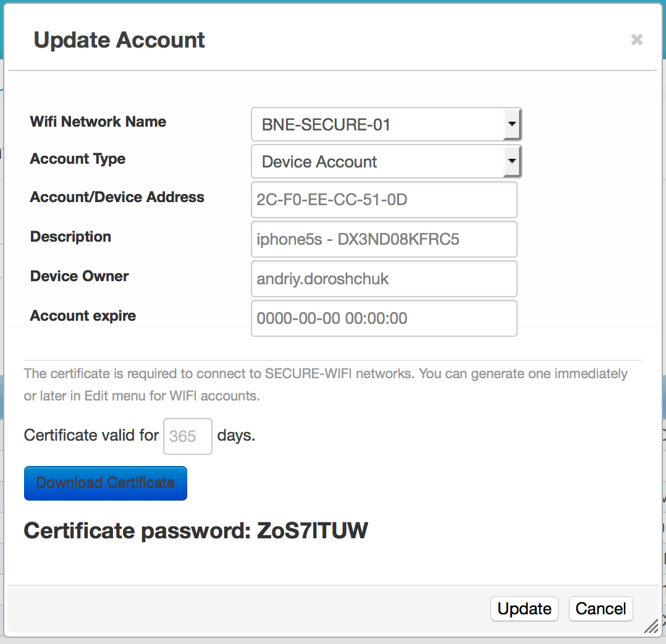666x644 pixels.
Task: Click the Account Type label
Action: (78, 159)
